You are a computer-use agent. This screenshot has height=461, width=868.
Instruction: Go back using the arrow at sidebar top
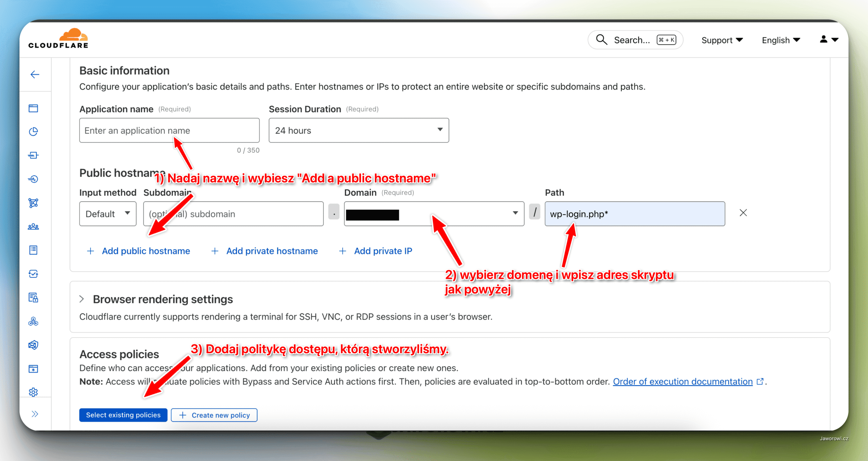[35, 74]
